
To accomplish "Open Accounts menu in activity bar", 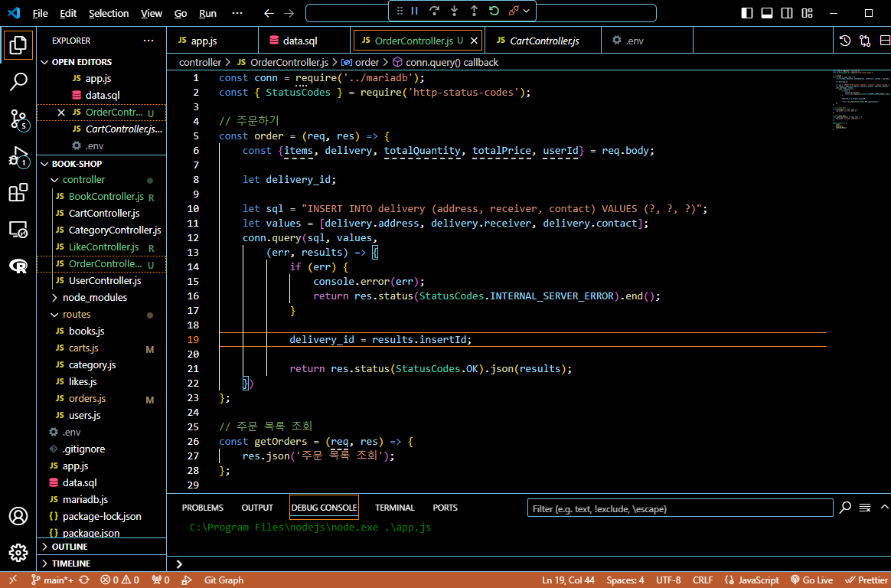I will point(18,516).
